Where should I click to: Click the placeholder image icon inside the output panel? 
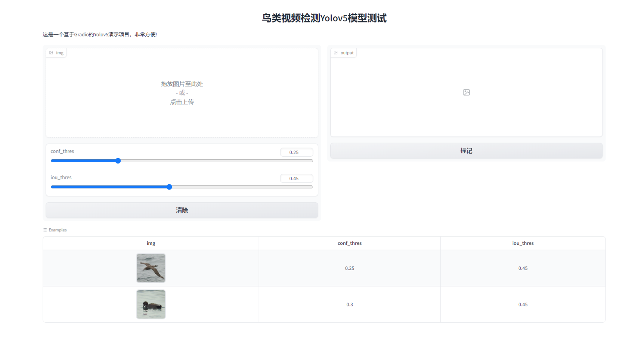coord(466,92)
